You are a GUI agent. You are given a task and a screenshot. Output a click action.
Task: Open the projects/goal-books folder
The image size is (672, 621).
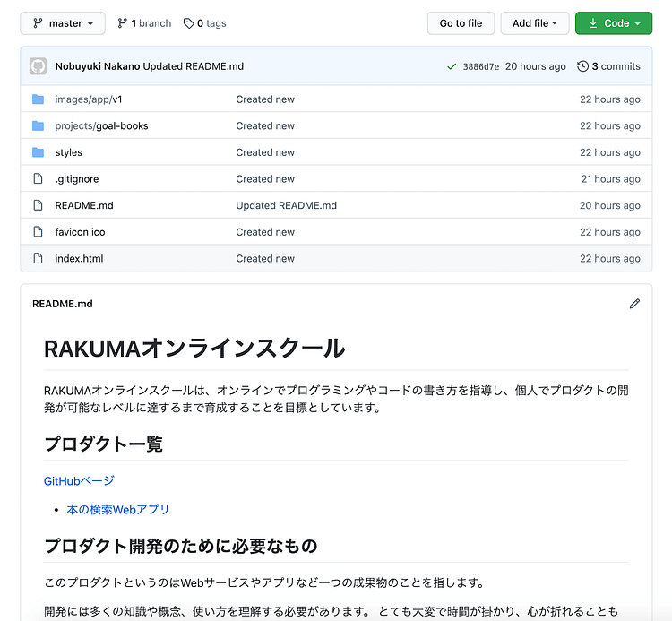point(101,126)
